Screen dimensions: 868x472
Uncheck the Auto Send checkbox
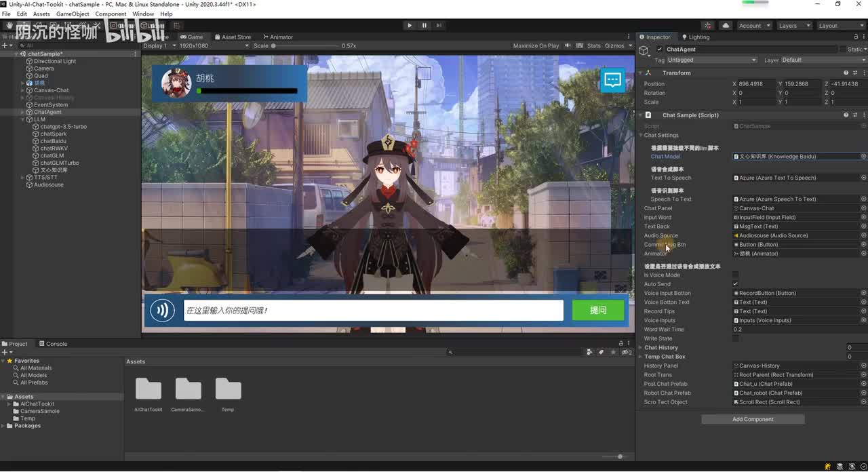[736, 284]
